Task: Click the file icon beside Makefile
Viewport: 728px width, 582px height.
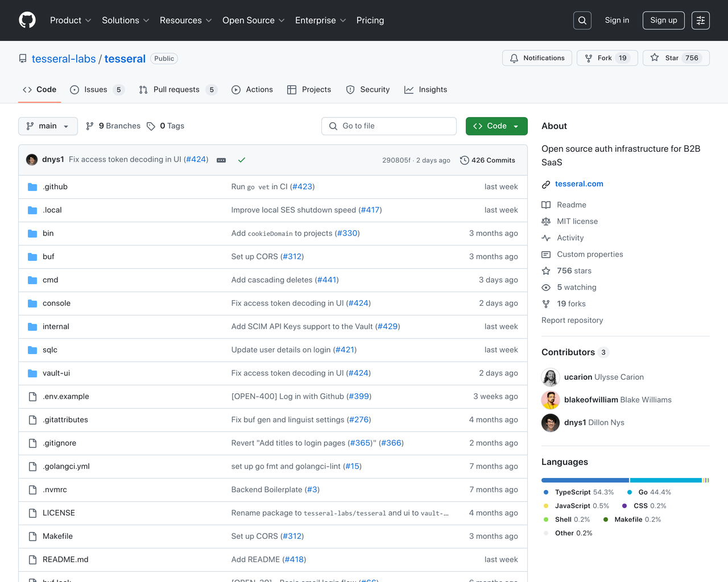Action: click(x=32, y=537)
